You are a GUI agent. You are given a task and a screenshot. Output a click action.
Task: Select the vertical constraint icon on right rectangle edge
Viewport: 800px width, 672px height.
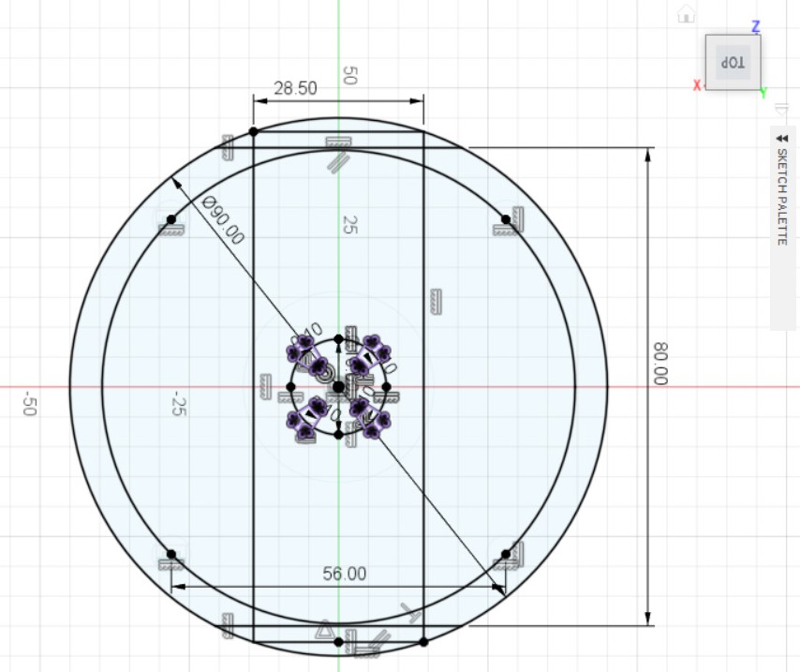point(435,300)
